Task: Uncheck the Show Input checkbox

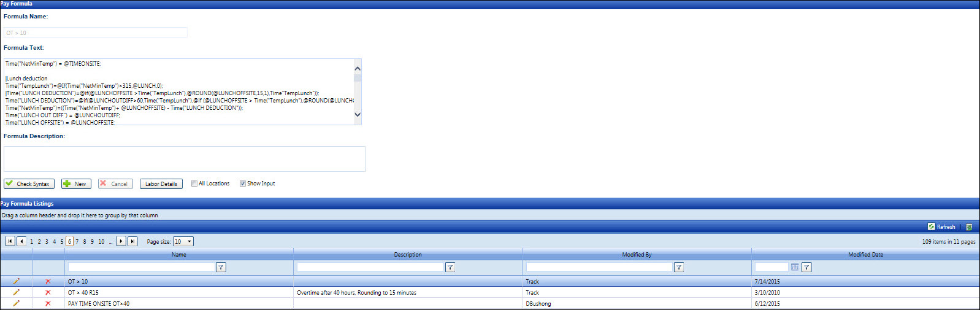Action: (243, 184)
